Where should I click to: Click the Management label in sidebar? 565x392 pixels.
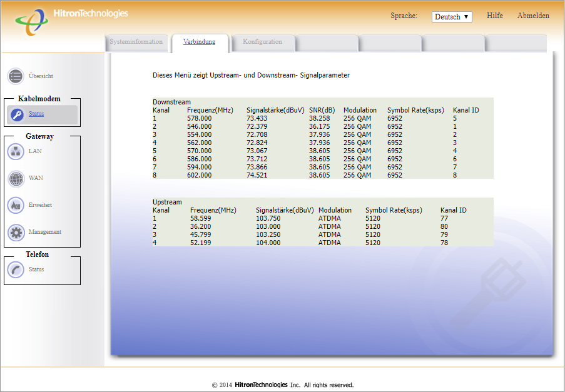click(x=44, y=232)
